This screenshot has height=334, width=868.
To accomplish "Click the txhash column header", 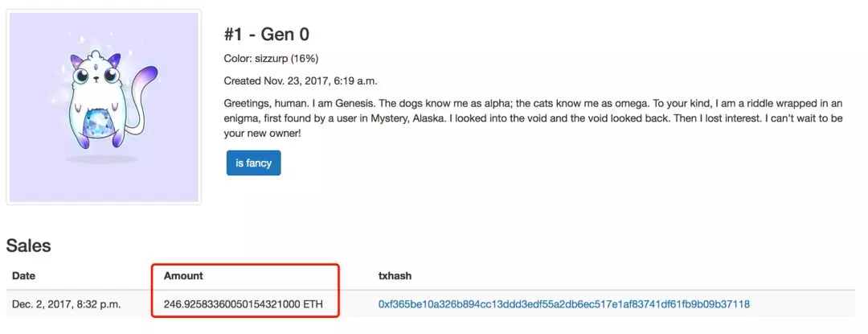I will click(395, 276).
